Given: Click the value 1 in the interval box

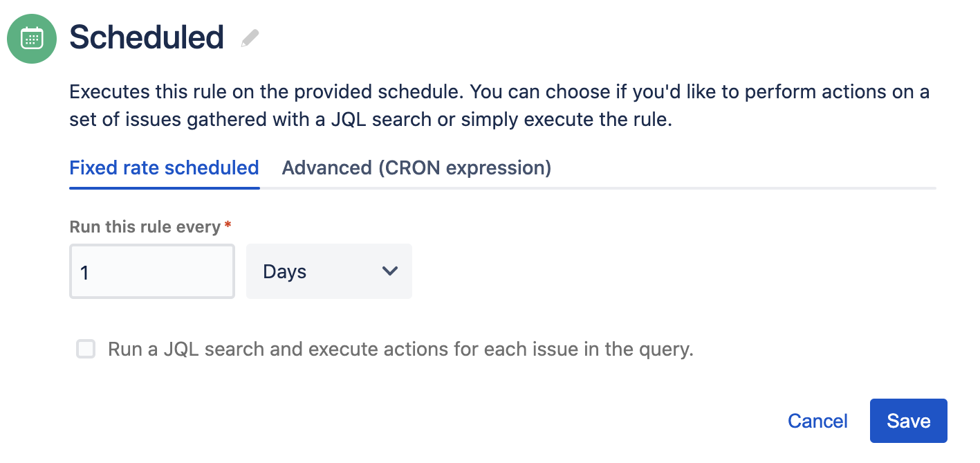Looking at the screenshot, I should (x=85, y=273).
